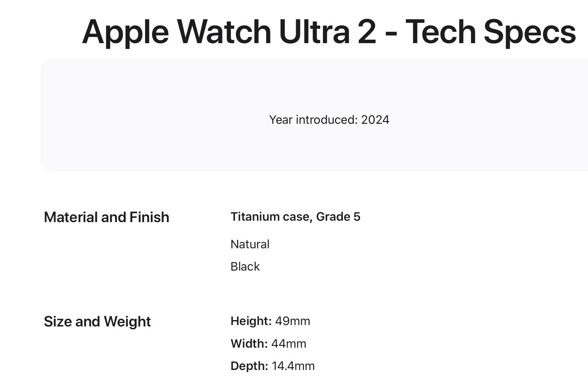
Task: Click the 14.4mm depth value
Action: click(293, 366)
